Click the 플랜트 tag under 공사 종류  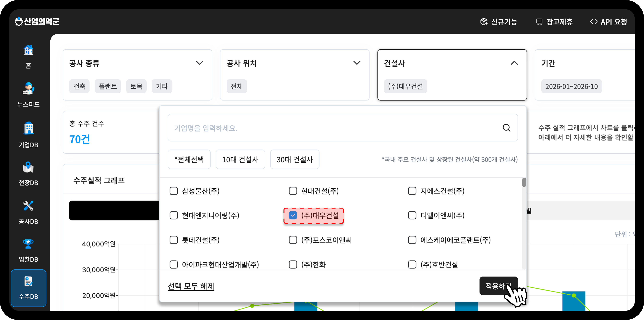pyautogui.click(x=108, y=86)
